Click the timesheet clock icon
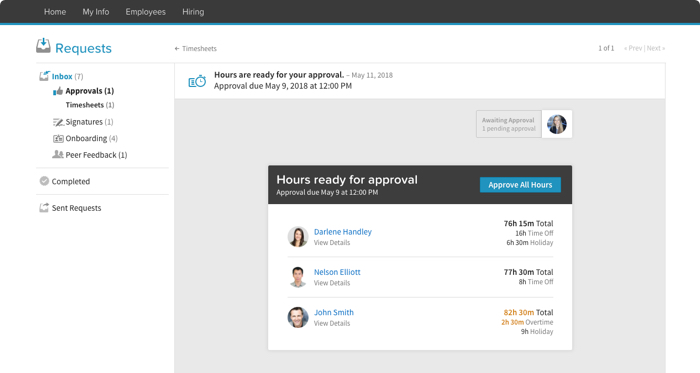Screen dimensions: 700x373 (x=197, y=81)
